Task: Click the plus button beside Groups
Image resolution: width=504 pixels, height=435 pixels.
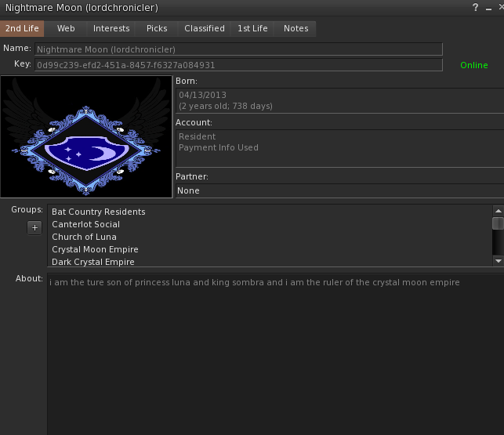Action: 34,227
